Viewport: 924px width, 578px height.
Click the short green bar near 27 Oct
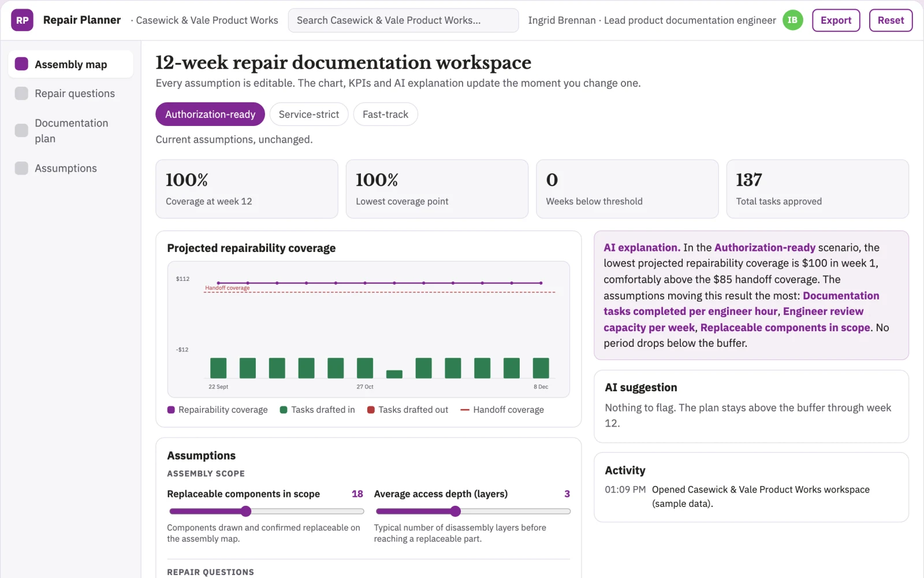[x=394, y=374]
